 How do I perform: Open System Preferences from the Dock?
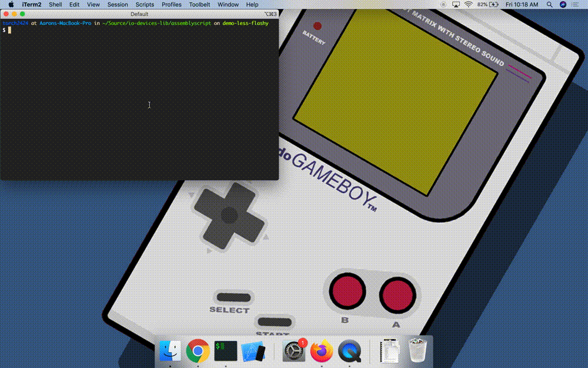tap(293, 351)
